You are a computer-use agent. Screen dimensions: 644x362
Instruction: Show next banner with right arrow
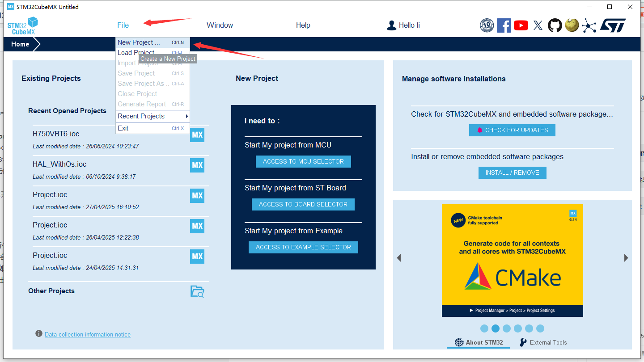(626, 258)
